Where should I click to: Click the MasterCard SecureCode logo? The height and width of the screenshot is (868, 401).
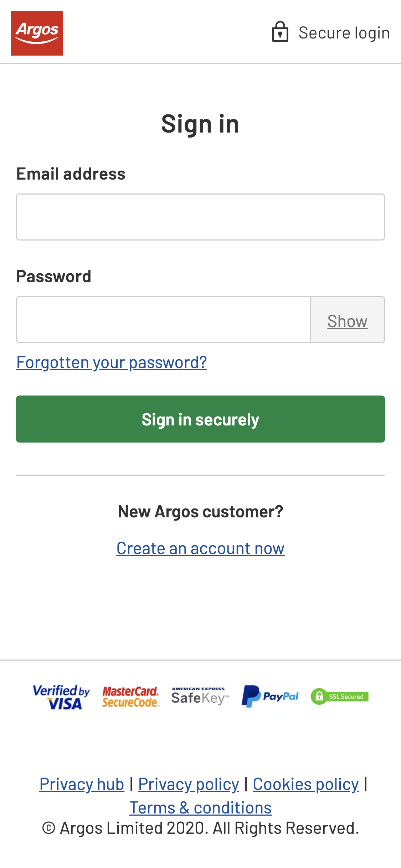point(130,695)
